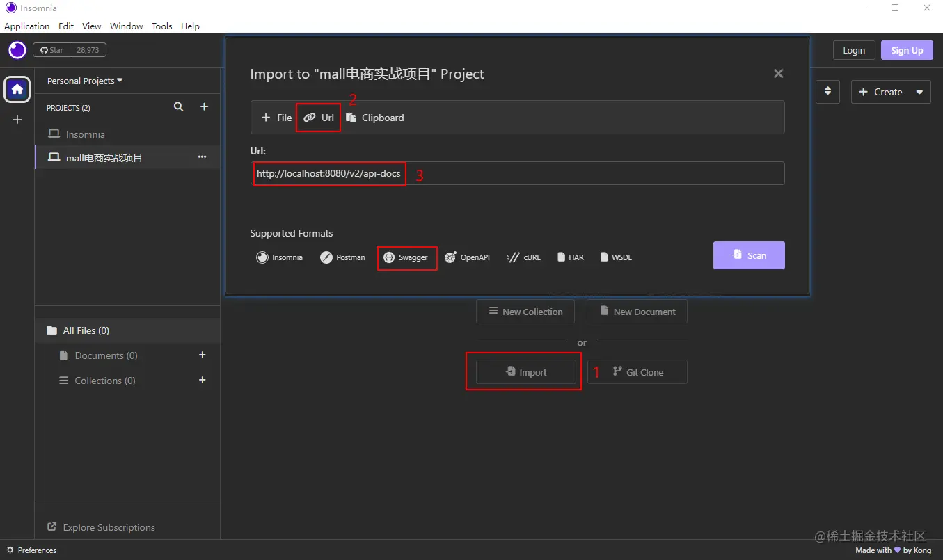Focus the Url input field
Image resolution: width=943 pixels, height=560 pixels.
(x=517, y=173)
